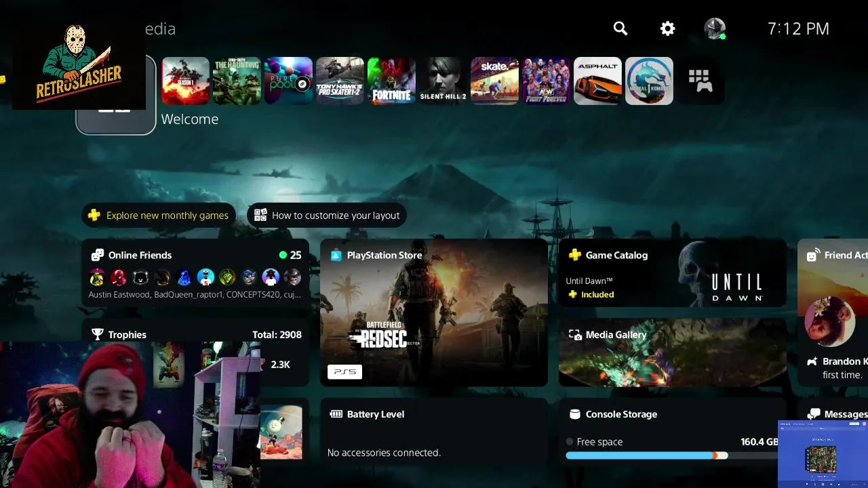This screenshot has height=488, width=868.
Task: Click friend names list starting Austin Eastwood
Action: click(195, 295)
